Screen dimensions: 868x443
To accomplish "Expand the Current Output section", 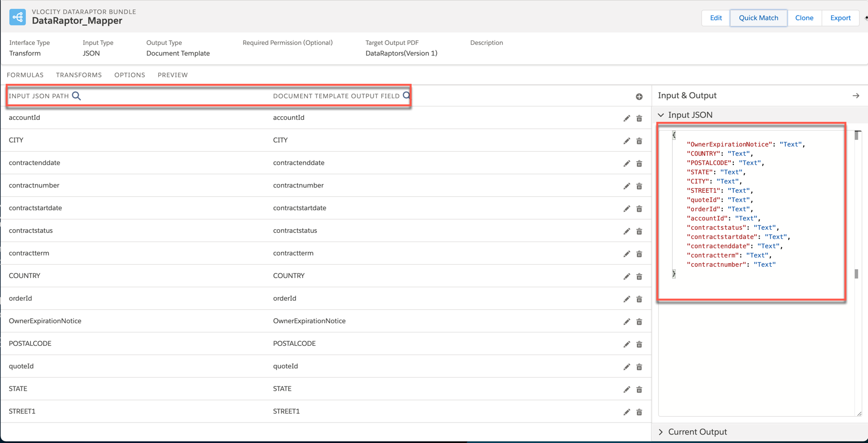I will (x=661, y=432).
